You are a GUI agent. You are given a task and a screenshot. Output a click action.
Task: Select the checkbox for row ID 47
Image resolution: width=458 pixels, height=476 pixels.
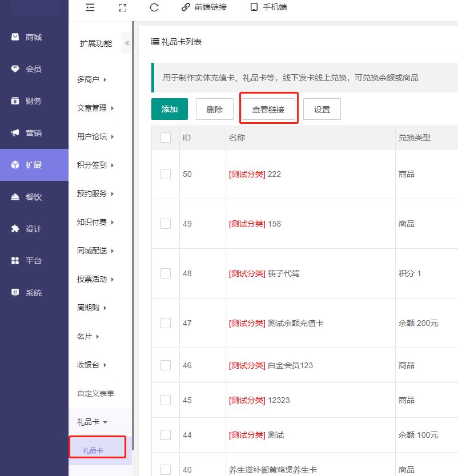tap(166, 323)
